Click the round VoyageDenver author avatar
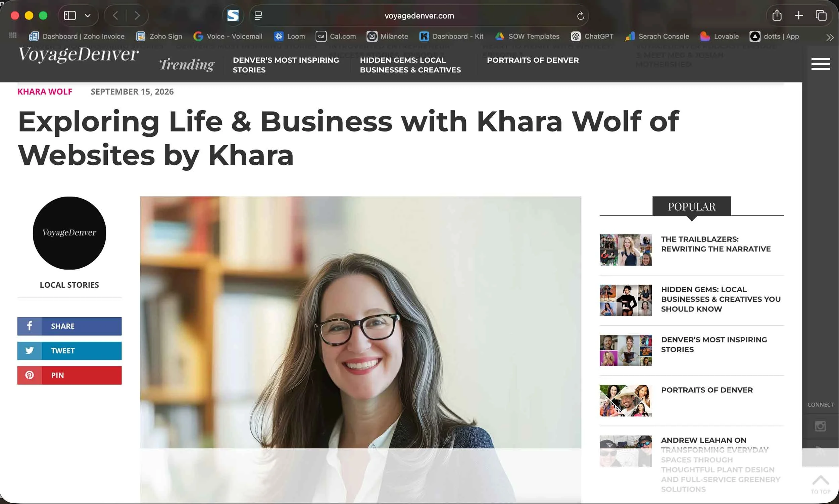Image resolution: width=839 pixels, height=504 pixels. (x=69, y=233)
